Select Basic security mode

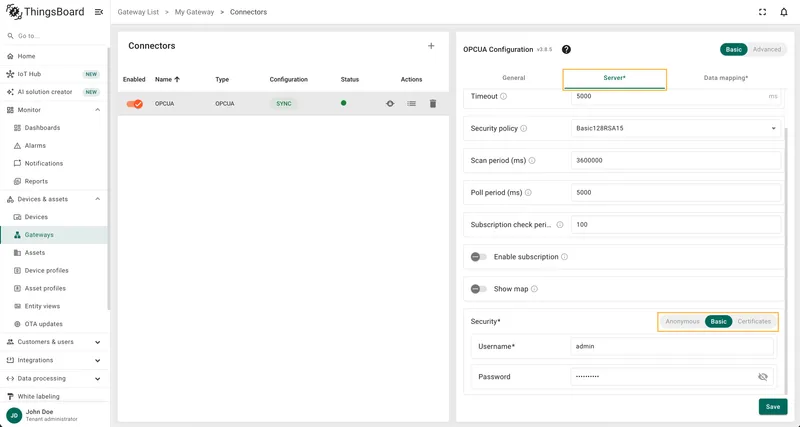tap(718, 321)
